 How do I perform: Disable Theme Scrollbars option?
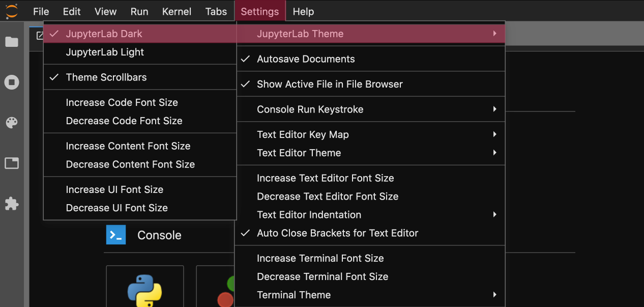tap(106, 77)
